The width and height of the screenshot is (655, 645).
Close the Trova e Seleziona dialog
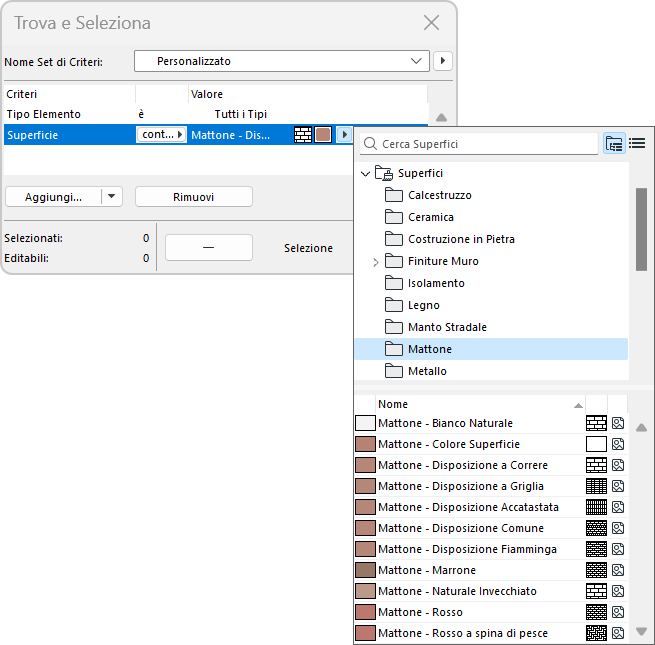(x=431, y=23)
